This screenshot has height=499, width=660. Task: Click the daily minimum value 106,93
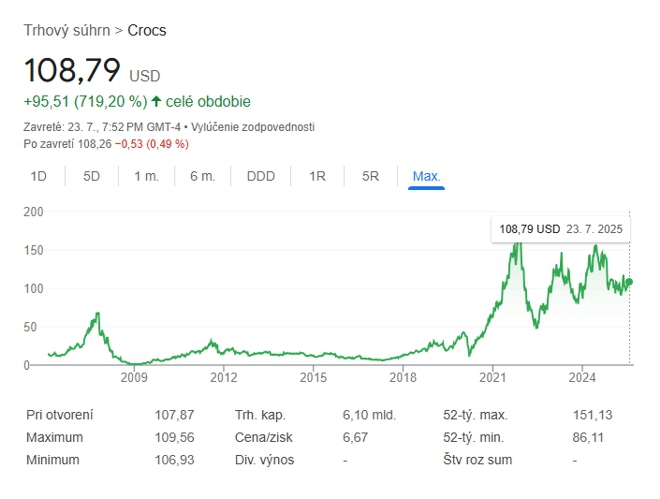click(x=174, y=460)
